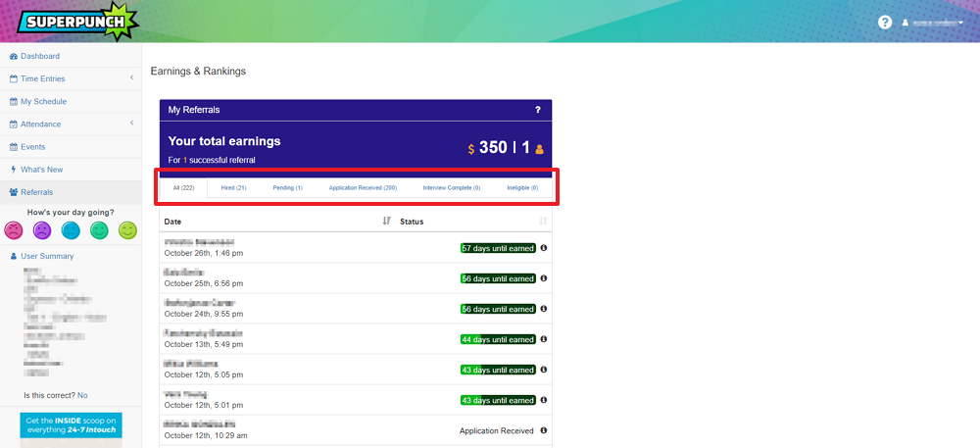Select the blue neutral face mood
The height and width of the screenshot is (448, 980).
(x=71, y=230)
